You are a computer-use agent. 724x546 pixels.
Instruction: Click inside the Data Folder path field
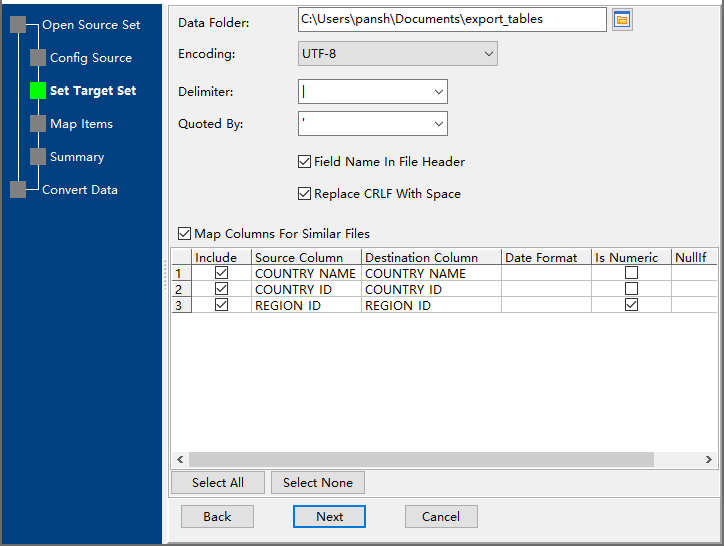pyautogui.click(x=450, y=19)
